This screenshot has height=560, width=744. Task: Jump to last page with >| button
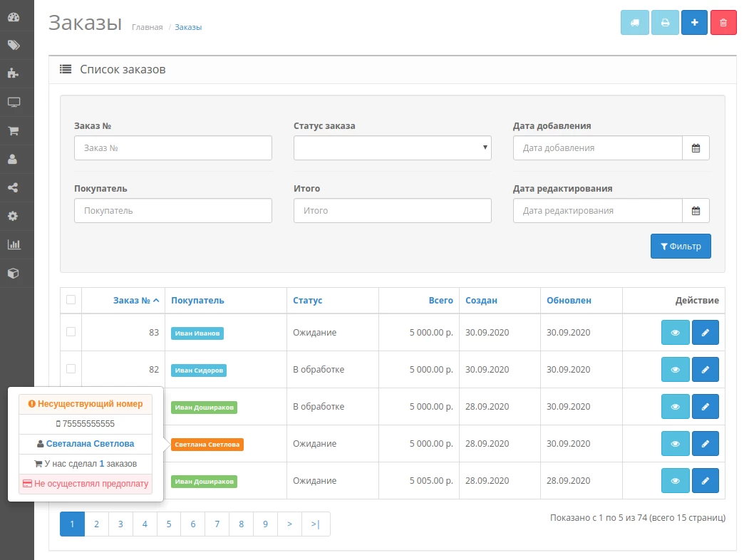(x=316, y=524)
